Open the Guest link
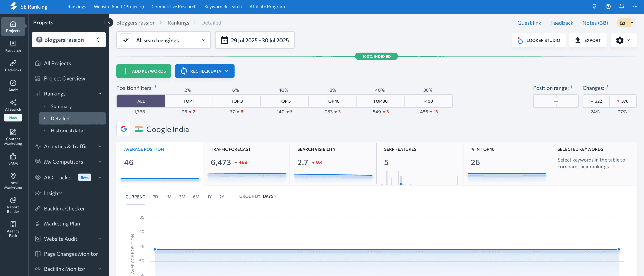This screenshot has height=276, width=644. (x=529, y=23)
